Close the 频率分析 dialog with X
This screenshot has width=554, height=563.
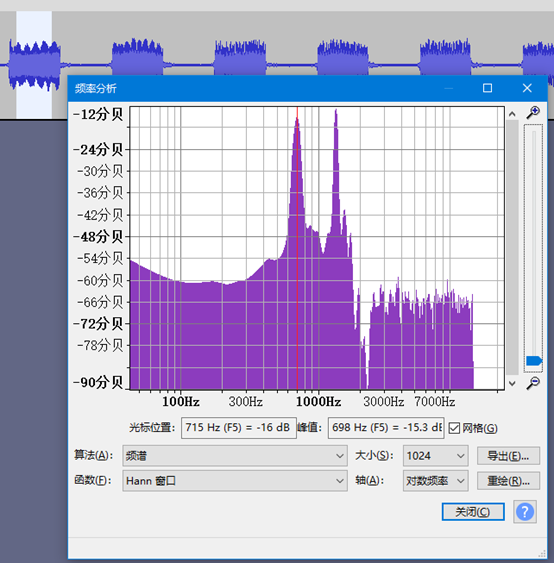pyautogui.click(x=527, y=88)
